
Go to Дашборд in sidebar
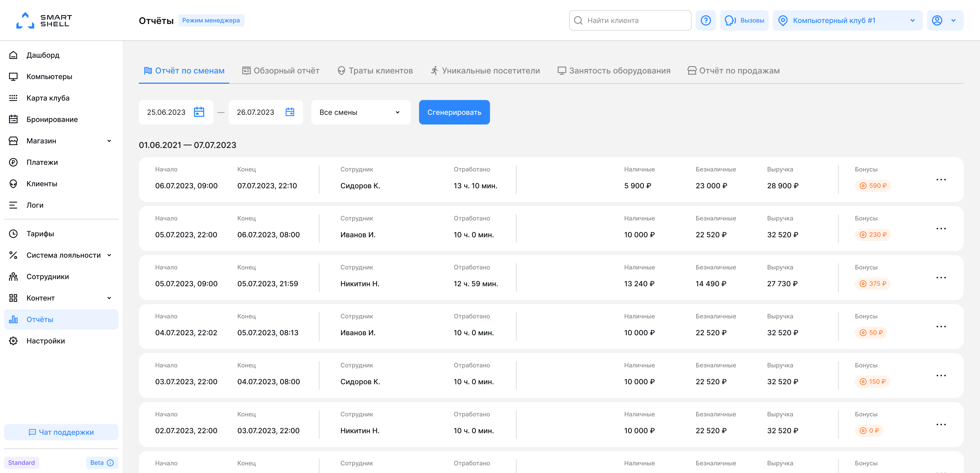coord(61,55)
